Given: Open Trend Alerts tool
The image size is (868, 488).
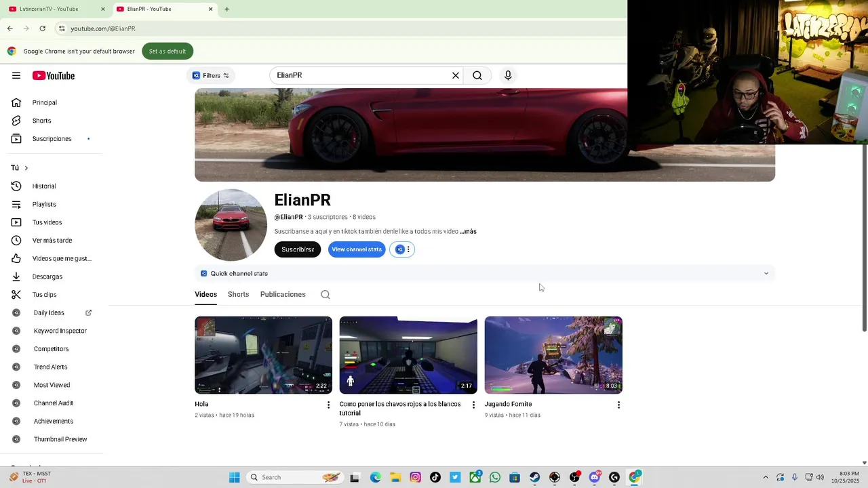Looking at the screenshot, I should [x=52, y=367].
